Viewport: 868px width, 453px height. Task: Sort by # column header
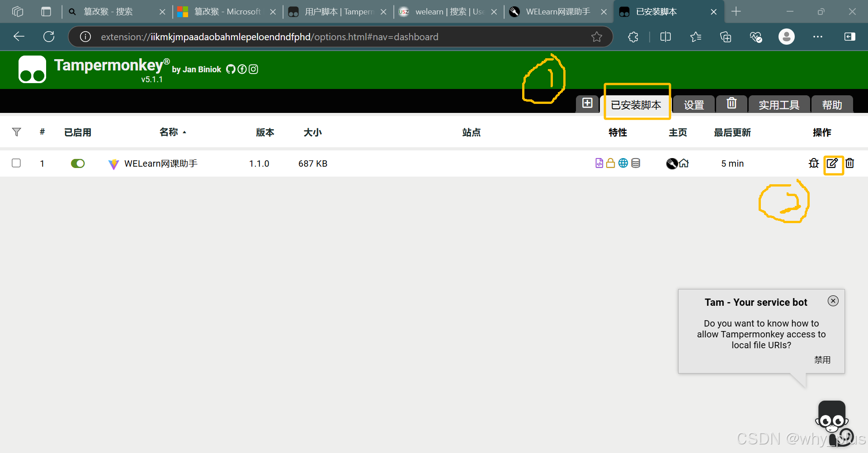42,132
